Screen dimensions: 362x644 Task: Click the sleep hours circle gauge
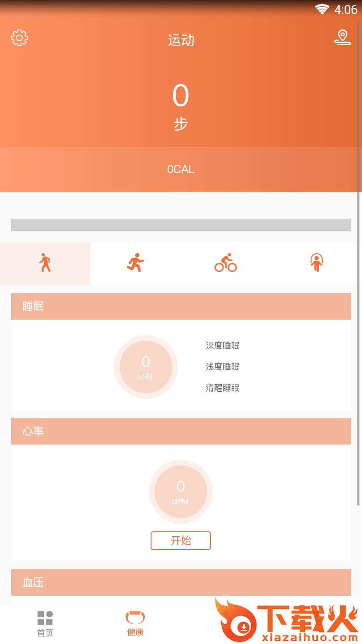(x=146, y=367)
